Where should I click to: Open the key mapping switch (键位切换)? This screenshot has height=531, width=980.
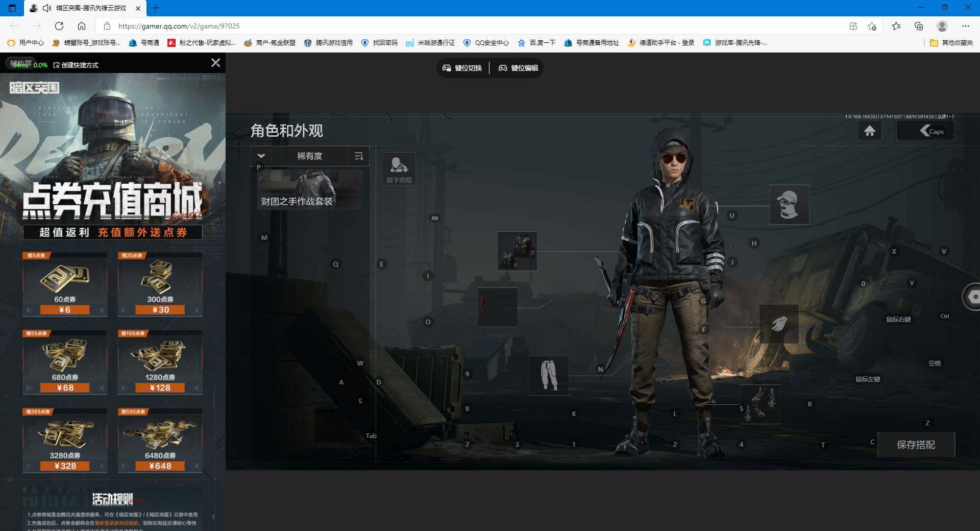click(x=462, y=68)
